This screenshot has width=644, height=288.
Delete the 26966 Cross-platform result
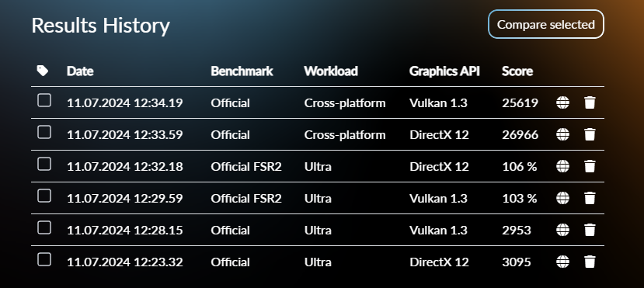pyautogui.click(x=590, y=134)
